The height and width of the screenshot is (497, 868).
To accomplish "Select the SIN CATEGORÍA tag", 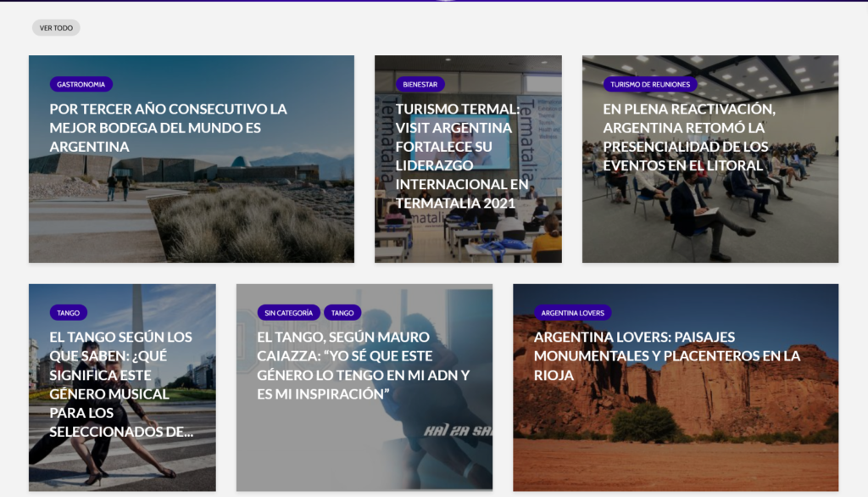I will tap(289, 313).
